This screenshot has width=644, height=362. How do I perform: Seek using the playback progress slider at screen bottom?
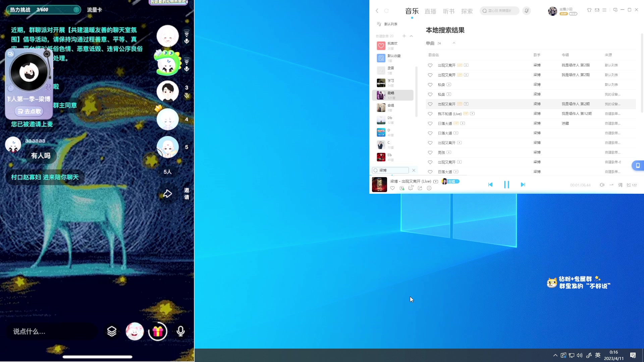tap(97, 357)
